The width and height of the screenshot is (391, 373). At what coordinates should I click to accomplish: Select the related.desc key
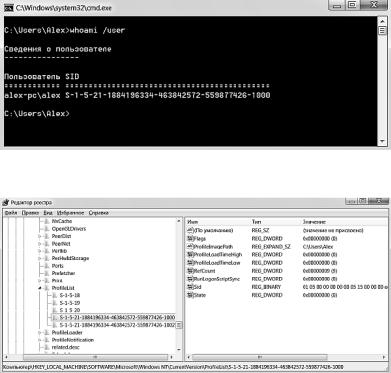pos(65,347)
